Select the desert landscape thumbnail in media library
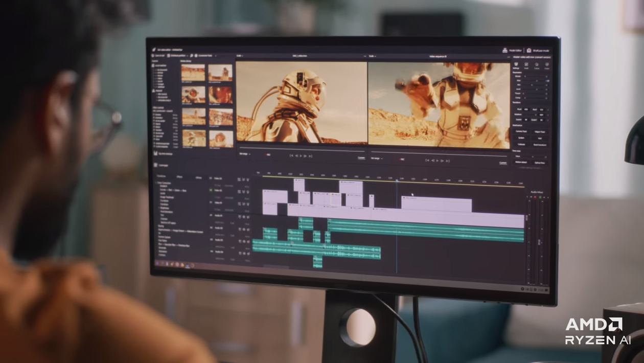 pos(193,73)
